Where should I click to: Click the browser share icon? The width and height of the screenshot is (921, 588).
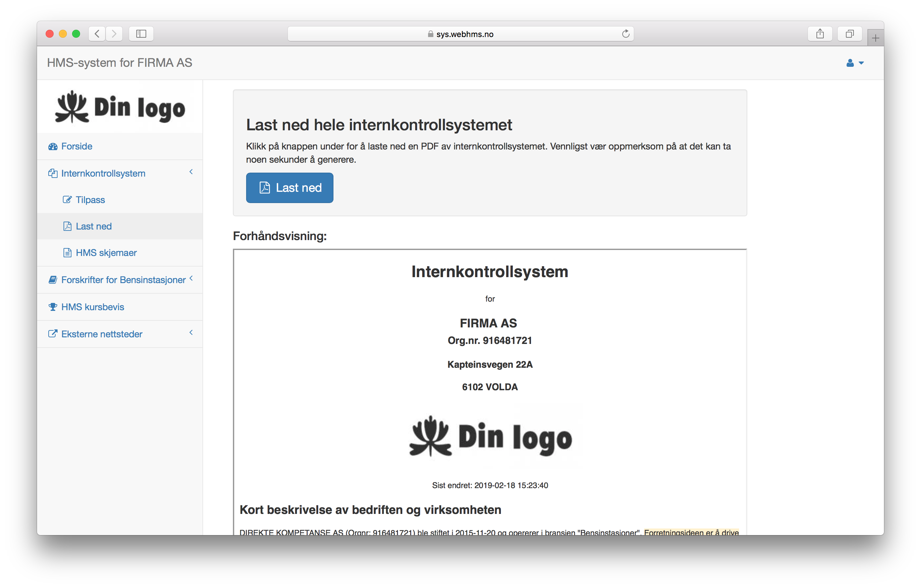coord(820,34)
